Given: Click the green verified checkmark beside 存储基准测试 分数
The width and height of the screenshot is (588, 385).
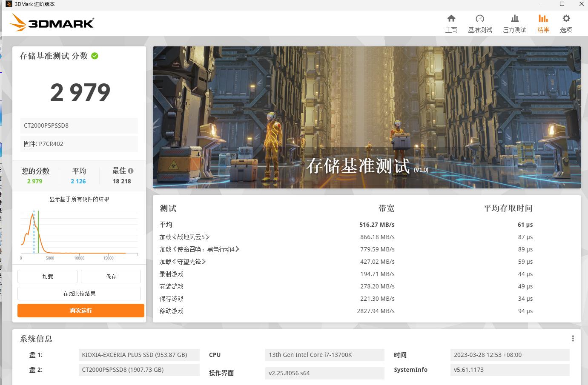Looking at the screenshot, I should tap(94, 56).
